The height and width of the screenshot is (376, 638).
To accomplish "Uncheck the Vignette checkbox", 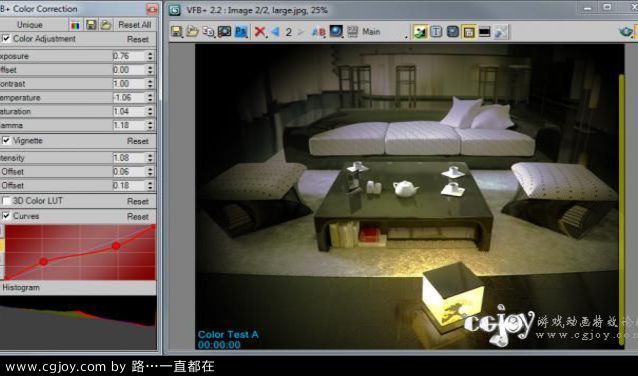I will (6, 140).
